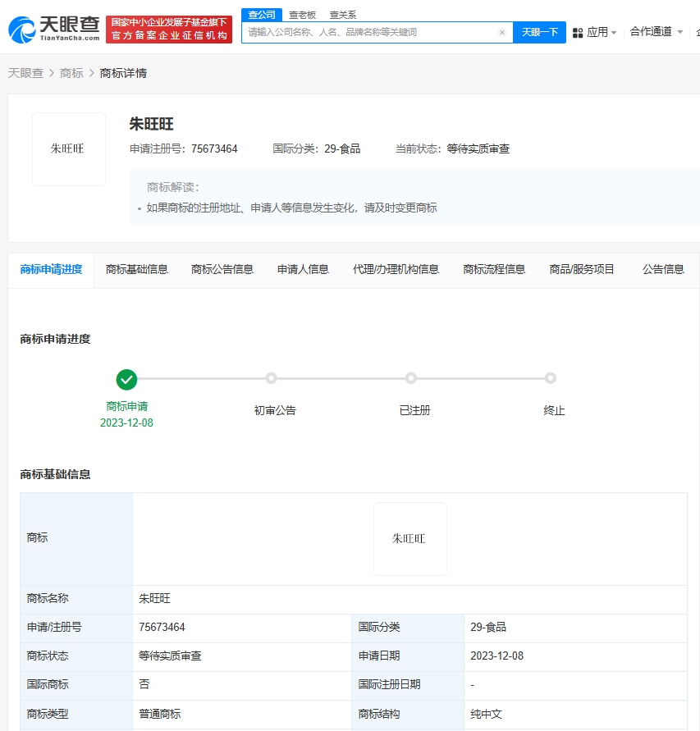Clear search box with x icon

(501, 32)
